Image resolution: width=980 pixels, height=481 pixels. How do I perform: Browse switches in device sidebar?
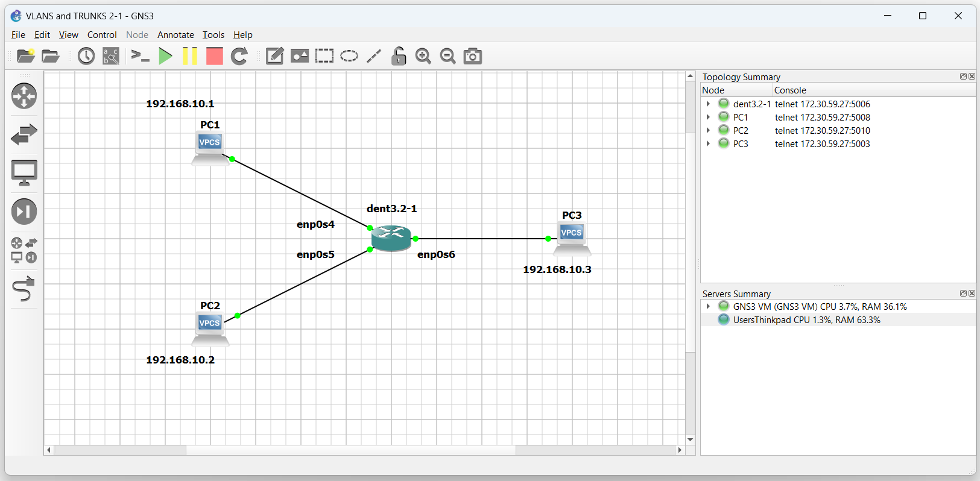(24, 134)
